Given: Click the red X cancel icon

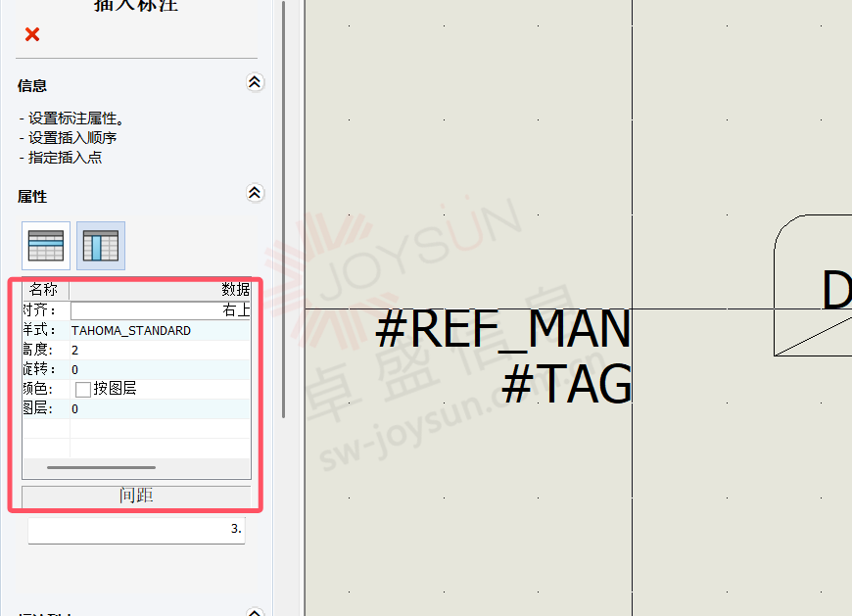Looking at the screenshot, I should 32,34.
